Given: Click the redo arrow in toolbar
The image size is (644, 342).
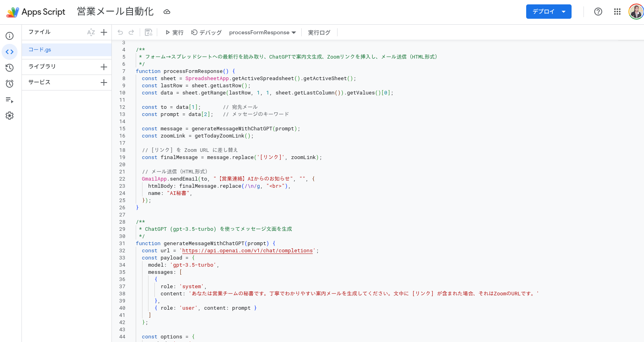Looking at the screenshot, I should pyautogui.click(x=131, y=32).
